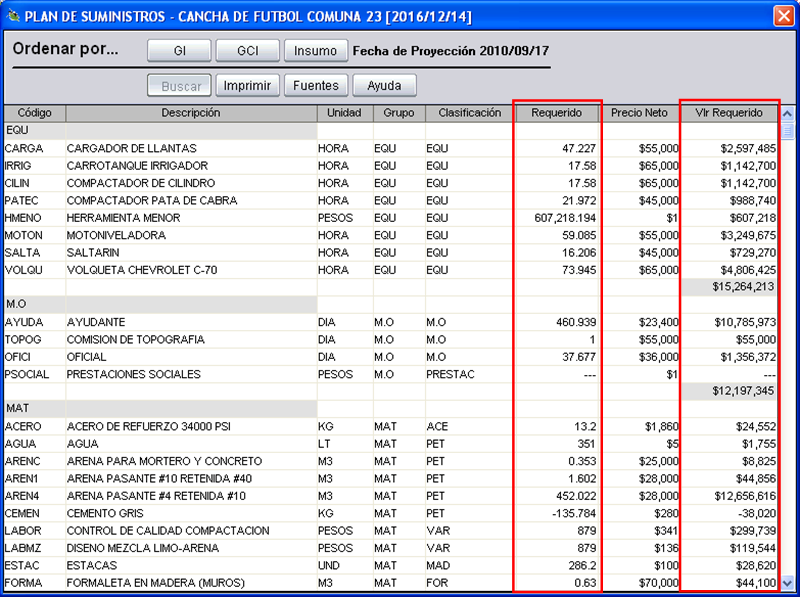Screen dimensions: 800x597
Task: Click the Precio Neto column header
Action: 639,113
